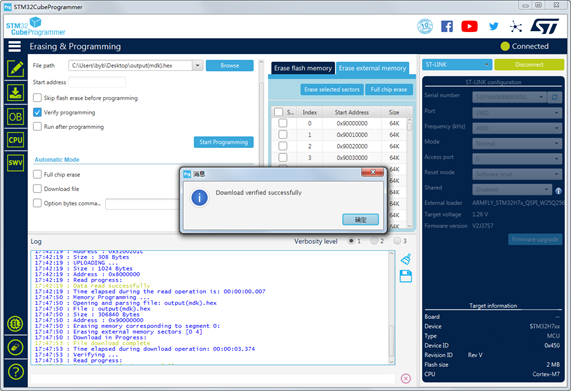
Task: Open the OB option bytes panel
Action: [15, 117]
